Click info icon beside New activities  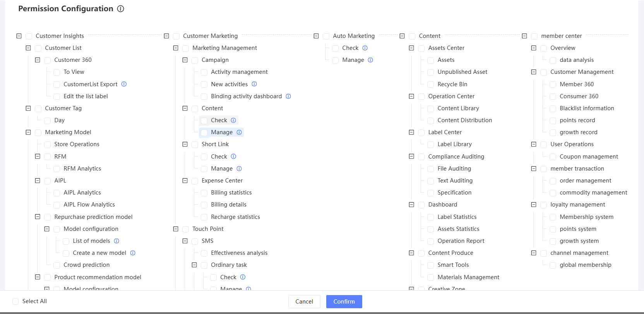pyautogui.click(x=254, y=84)
